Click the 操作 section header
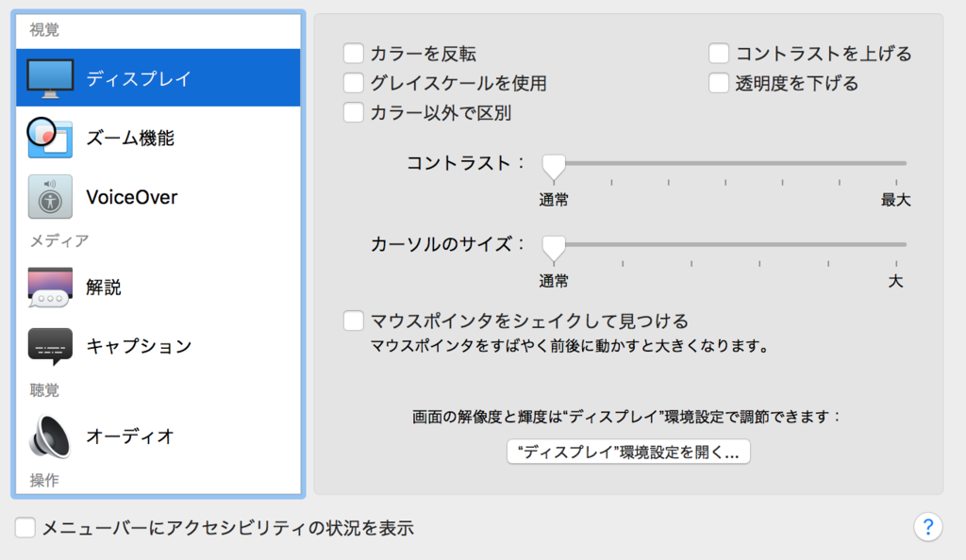Screen dimensions: 966x560 [44, 481]
